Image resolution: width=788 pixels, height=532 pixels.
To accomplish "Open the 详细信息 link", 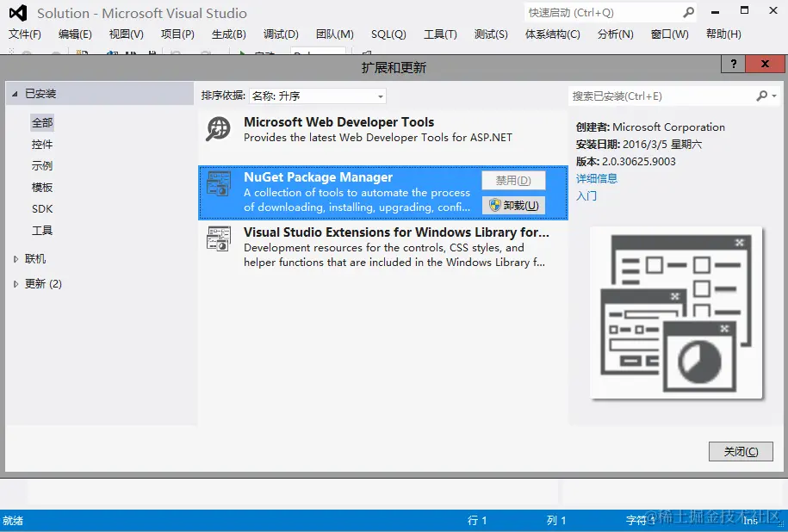I will (597, 178).
